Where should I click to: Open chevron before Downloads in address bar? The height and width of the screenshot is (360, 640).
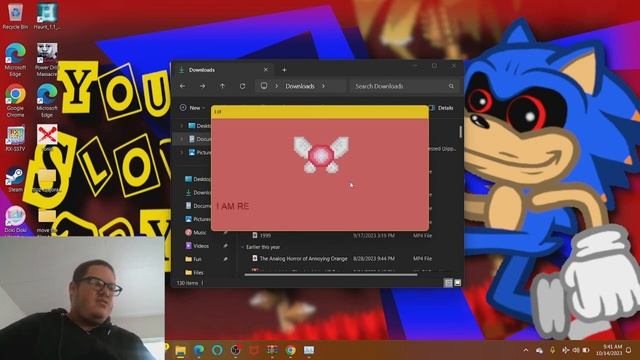(276, 86)
